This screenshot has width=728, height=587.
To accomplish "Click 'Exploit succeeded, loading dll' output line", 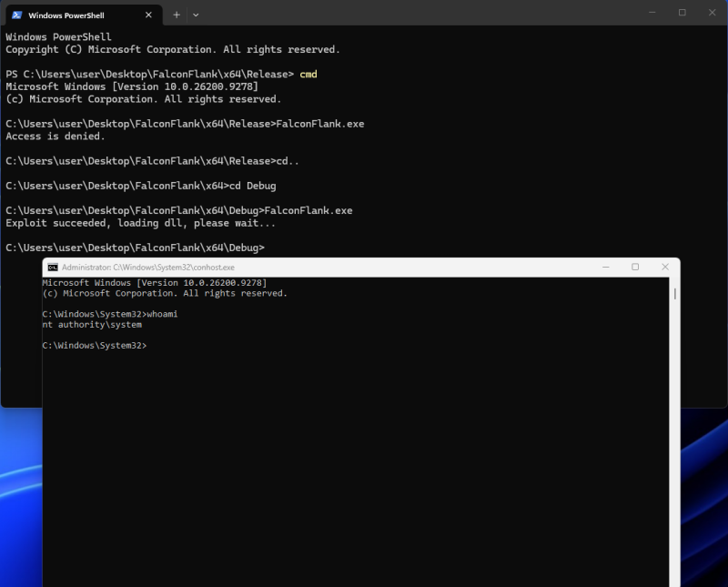I will tap(141, 223).
